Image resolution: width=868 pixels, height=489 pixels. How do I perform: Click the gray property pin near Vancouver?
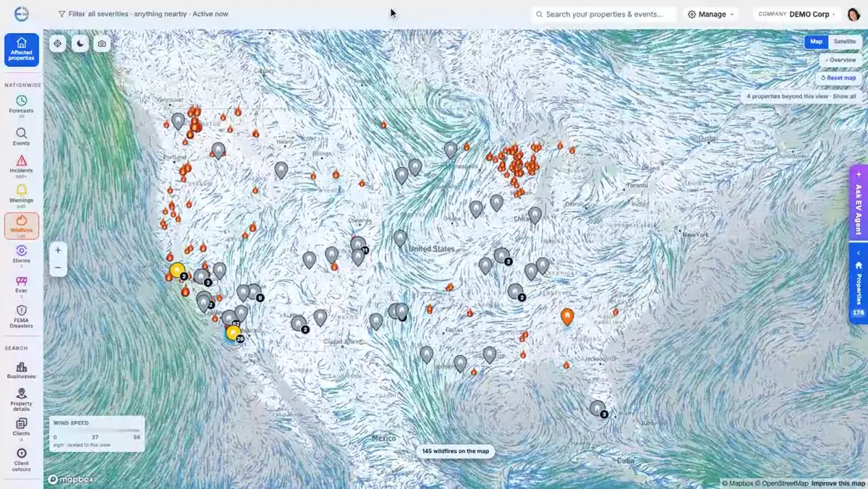(x=178, y=121)
